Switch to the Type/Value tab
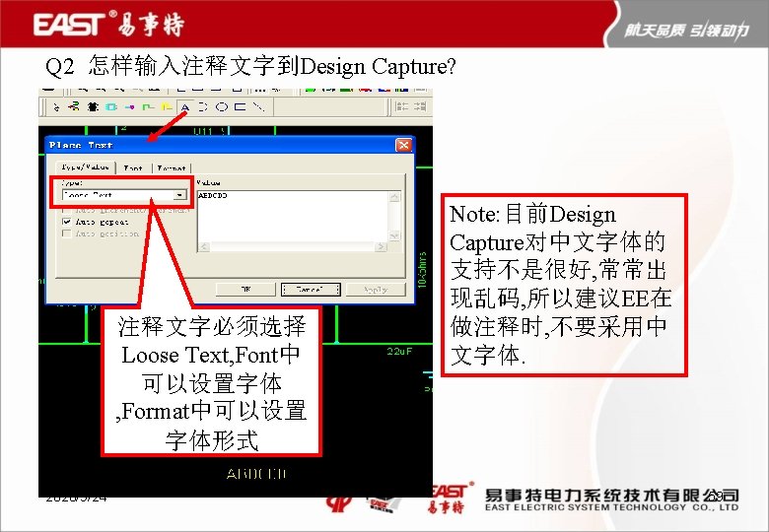The width and height of the screenshot is (769, 532). (x=86, y=167)
